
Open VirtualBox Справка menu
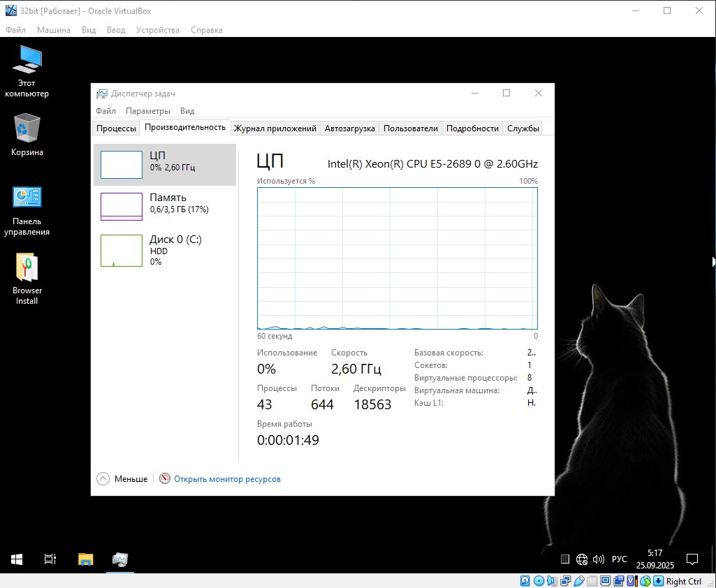click(x=206, y=29)
